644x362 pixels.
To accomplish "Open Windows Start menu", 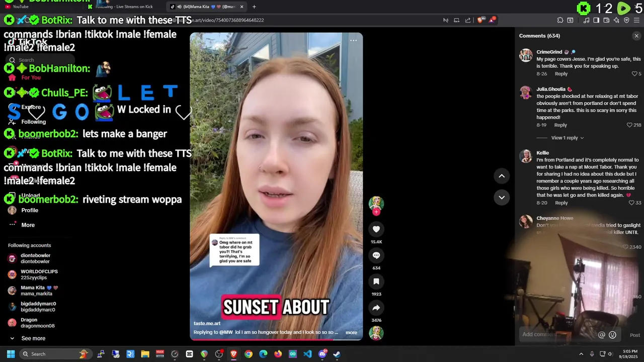I will tap(11, 354).
